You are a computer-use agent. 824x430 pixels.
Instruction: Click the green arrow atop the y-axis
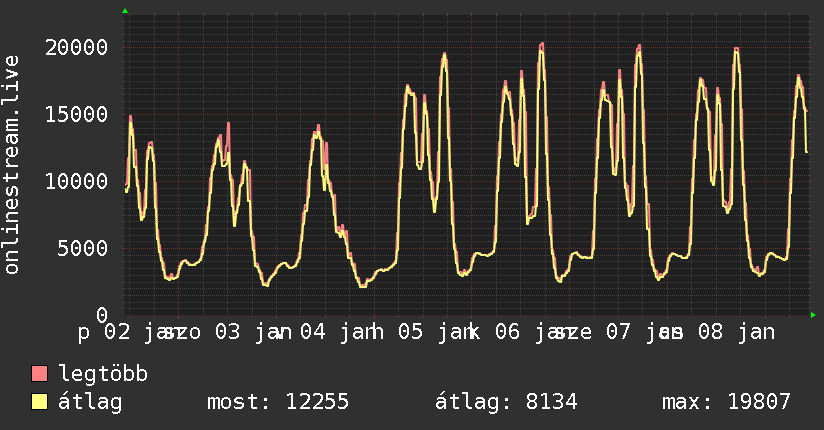pyautogui.click(x=125, y=11)
